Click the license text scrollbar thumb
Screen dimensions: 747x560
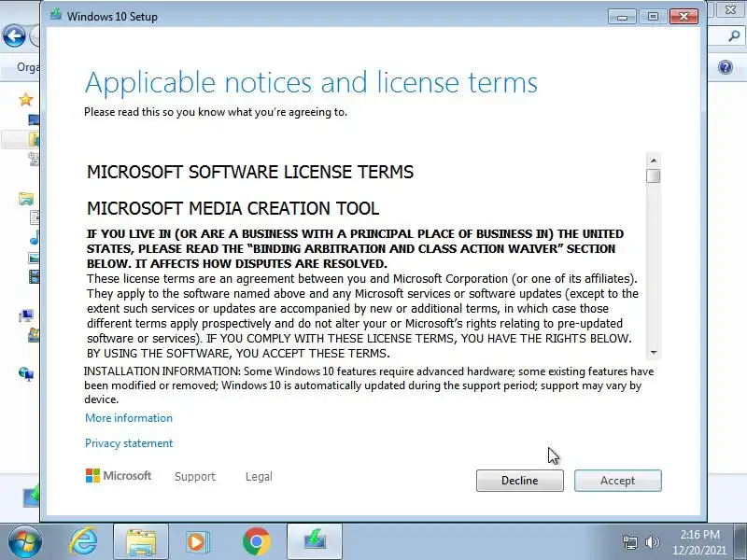pyautogui.click(x=653, y=175)
